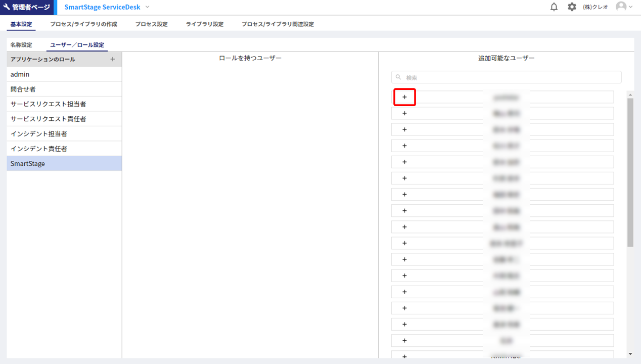Add the second user in the list

tap(404, 113)
